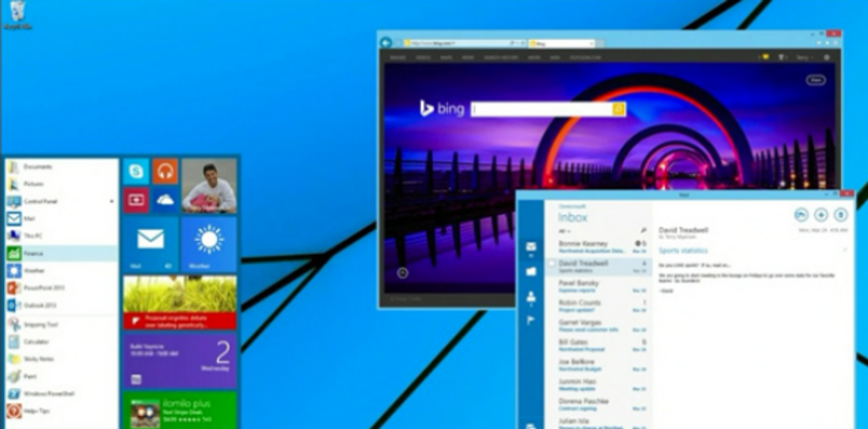The width and height of the screenshot is (868, 429).
Task: Click the Internet Explorer address bar
Action: (x=465, y=43)
